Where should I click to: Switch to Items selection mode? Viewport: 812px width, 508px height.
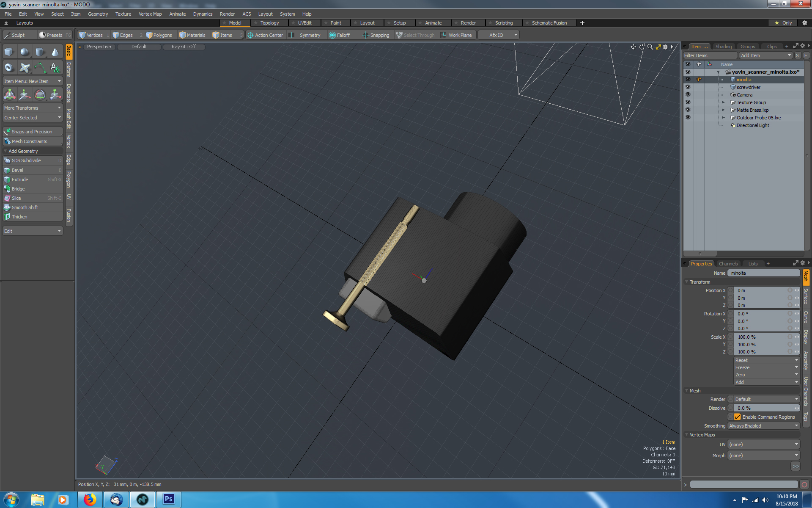(x=227, y=35)
